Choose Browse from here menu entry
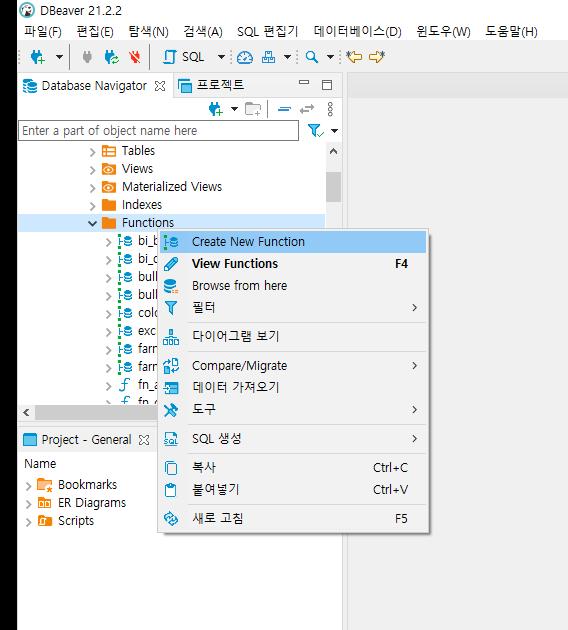 point(293,286)
